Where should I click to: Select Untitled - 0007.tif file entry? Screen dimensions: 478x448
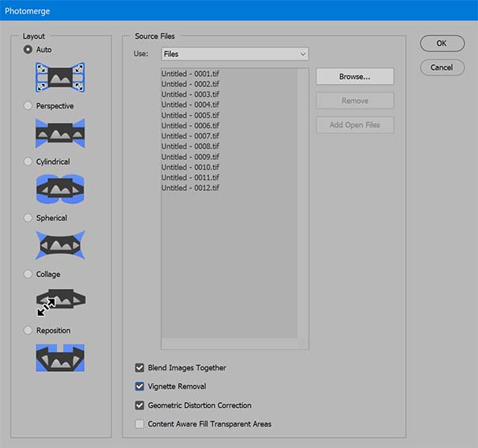coord(191,136)
